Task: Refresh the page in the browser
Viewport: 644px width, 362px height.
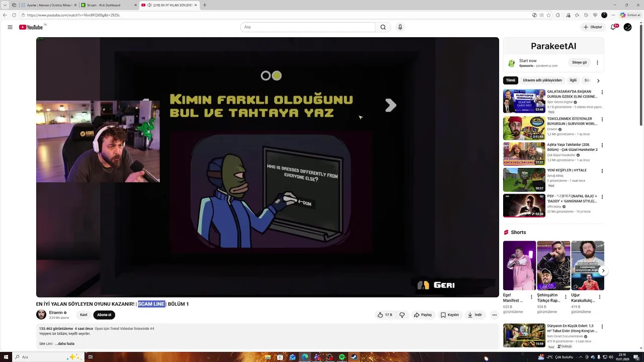Action: coord(14,15)
